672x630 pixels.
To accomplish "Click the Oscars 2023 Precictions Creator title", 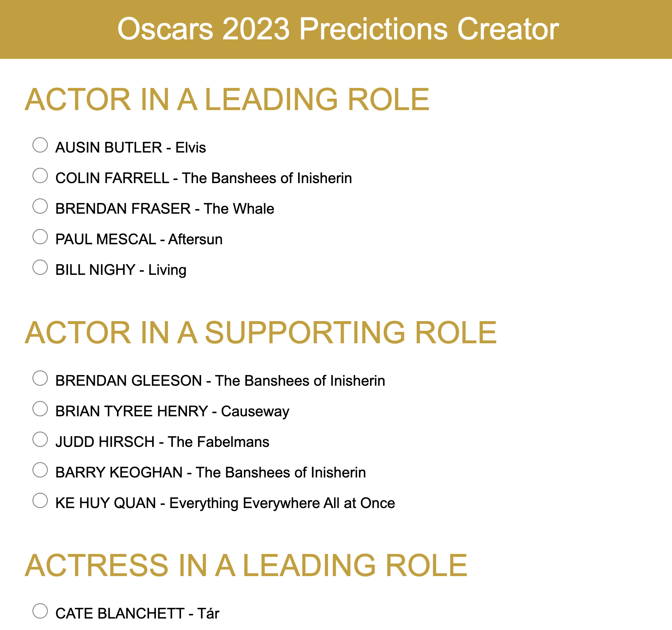I will pyautogui.click(x=338, y=29).
